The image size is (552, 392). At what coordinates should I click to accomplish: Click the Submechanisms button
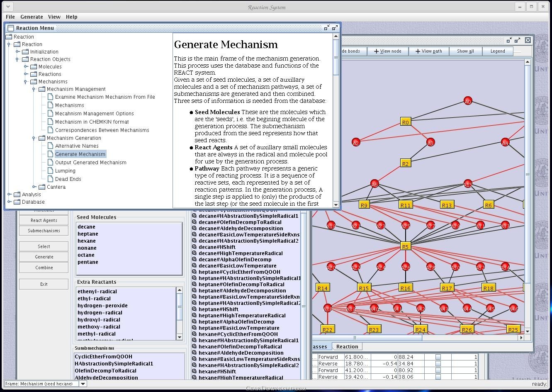tap(44, 231)
